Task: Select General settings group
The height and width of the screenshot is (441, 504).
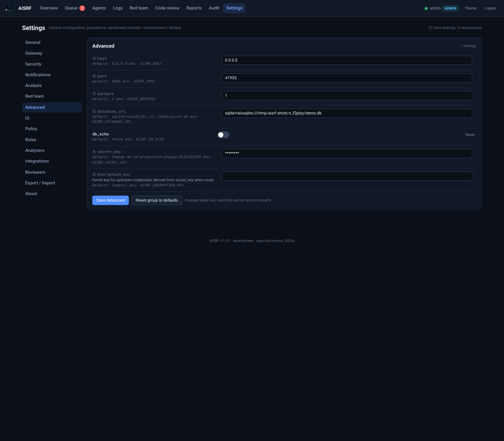Action: [x=52, y=43]
